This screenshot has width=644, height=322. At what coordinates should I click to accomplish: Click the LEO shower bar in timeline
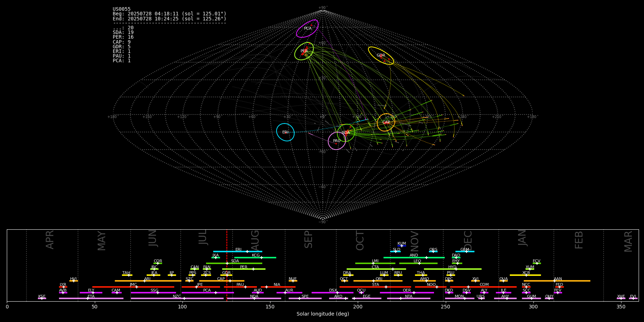click(418, 263)
